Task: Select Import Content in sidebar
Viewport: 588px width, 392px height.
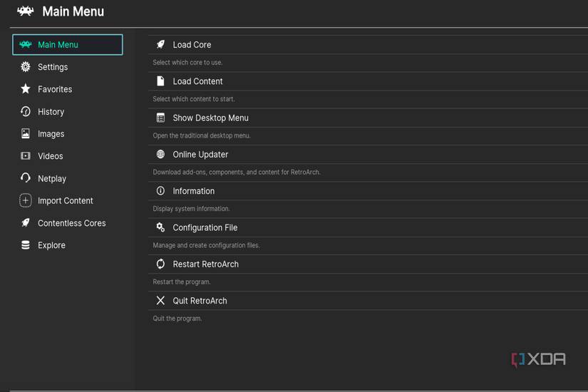Action: (x=66, y=201)
